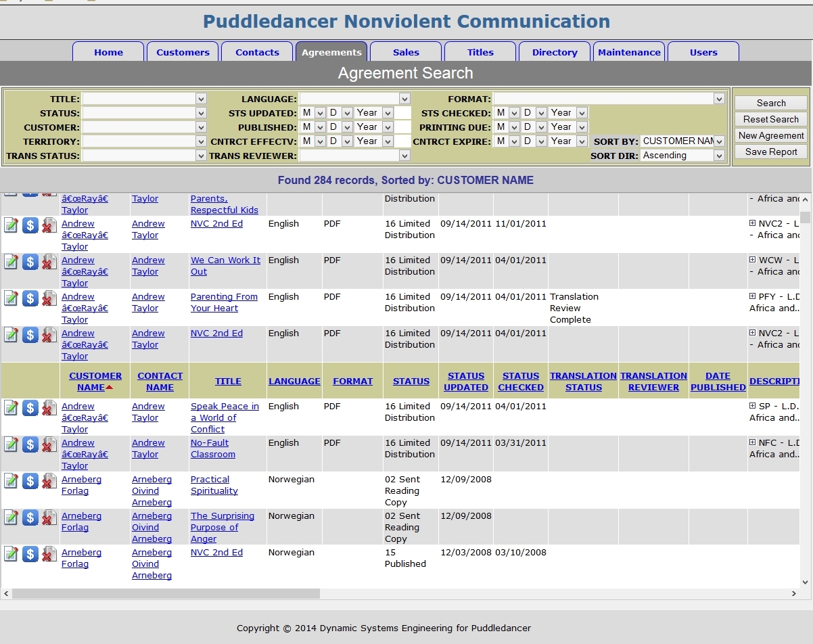Open the Contacts tab
The width and height of the screenshot is (813, 644).
click(257, 52)
